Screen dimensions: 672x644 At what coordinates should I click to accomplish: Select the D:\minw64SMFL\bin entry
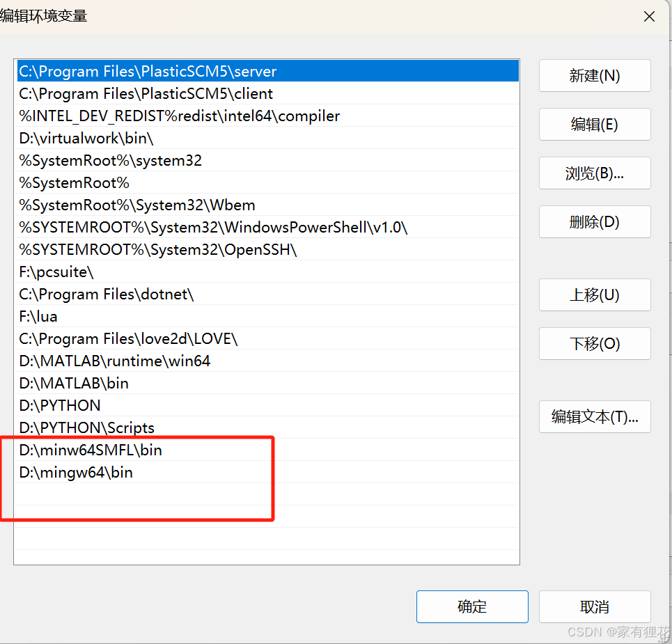pos(267,450)
